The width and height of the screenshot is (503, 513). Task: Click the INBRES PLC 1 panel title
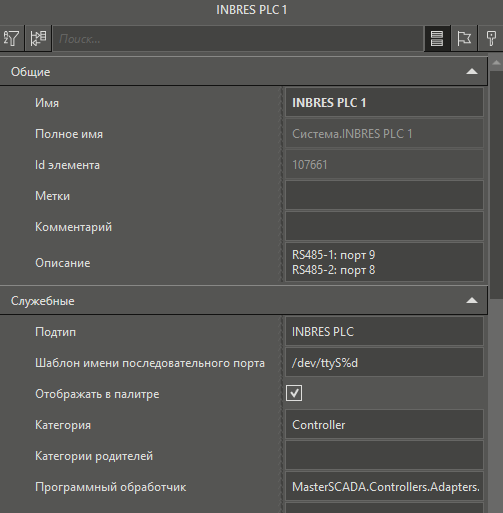[251, 10]
